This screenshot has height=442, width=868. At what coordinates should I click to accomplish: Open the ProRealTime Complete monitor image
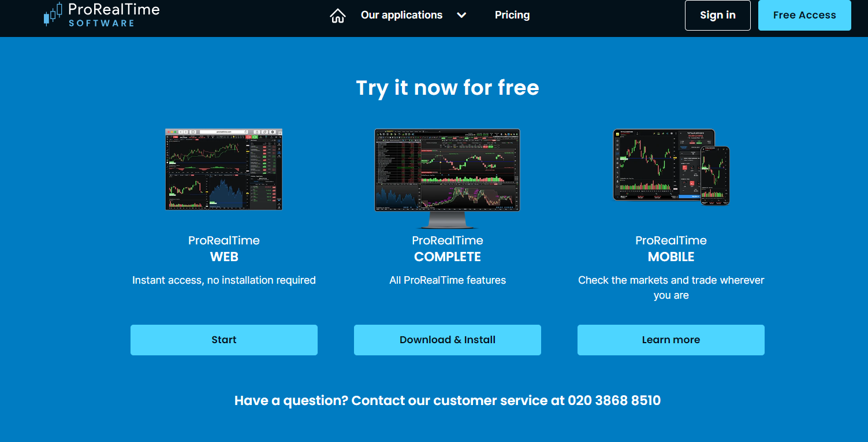point(448,179)
